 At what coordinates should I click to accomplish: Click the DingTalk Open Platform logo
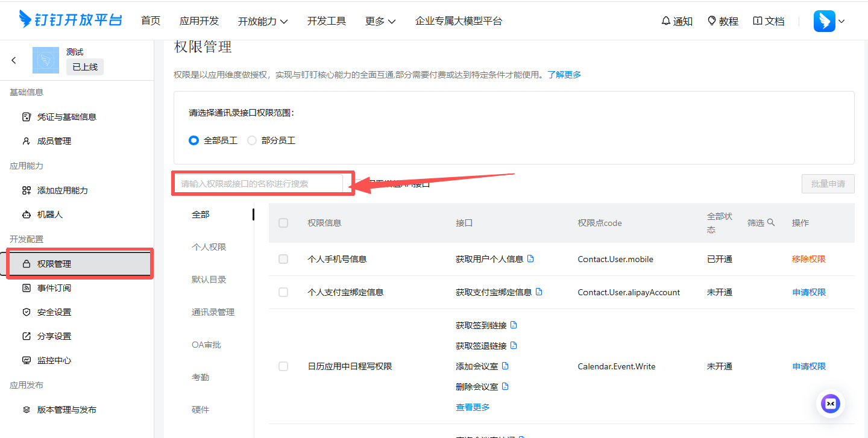71,19
